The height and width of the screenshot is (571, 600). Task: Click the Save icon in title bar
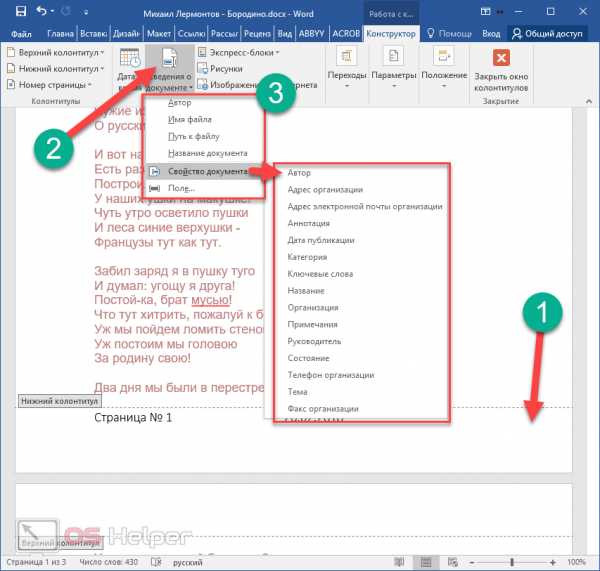pos(21,11)
